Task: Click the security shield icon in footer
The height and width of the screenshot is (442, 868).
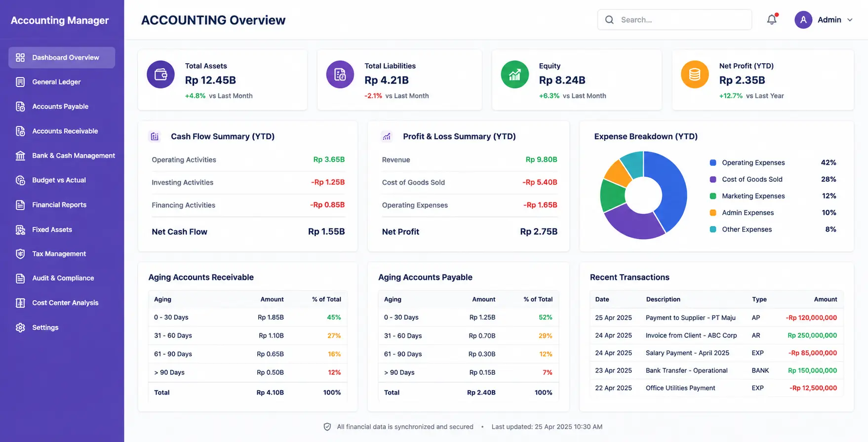Action: tap(327, 427)
